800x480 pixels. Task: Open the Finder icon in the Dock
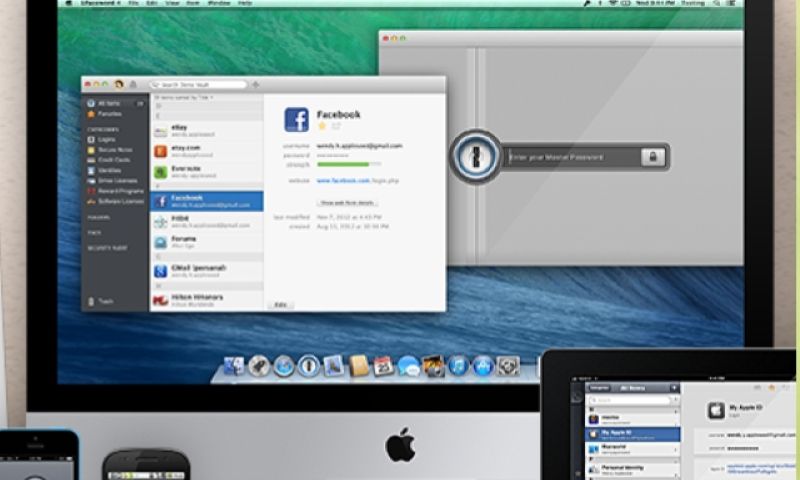coord(234,366)
